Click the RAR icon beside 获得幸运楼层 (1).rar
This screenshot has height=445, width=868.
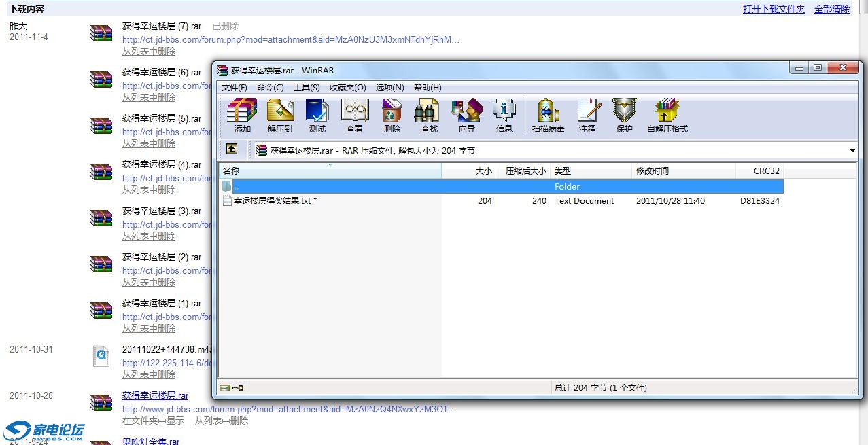101,310
